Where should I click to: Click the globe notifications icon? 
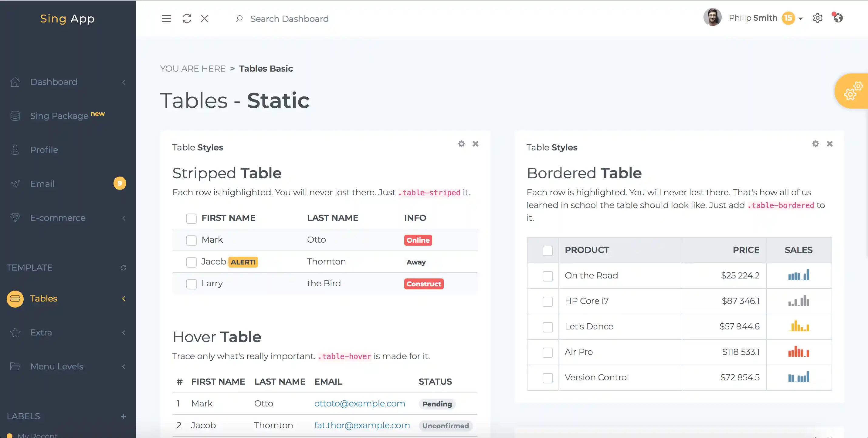(838, 17)
